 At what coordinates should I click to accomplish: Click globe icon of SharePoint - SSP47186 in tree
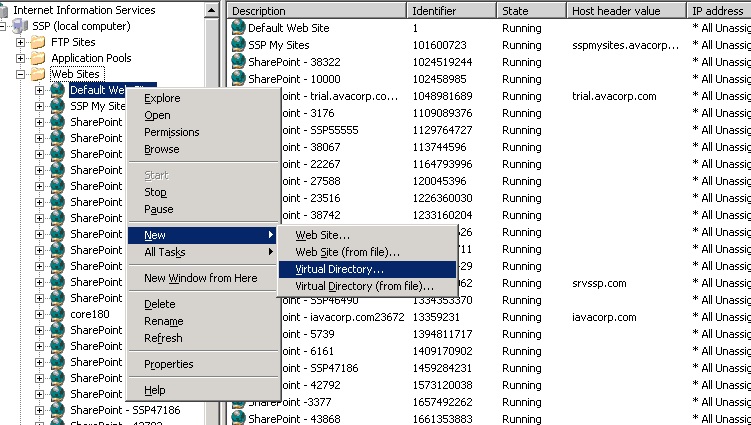pyautogui.click(x=57, y=410)
